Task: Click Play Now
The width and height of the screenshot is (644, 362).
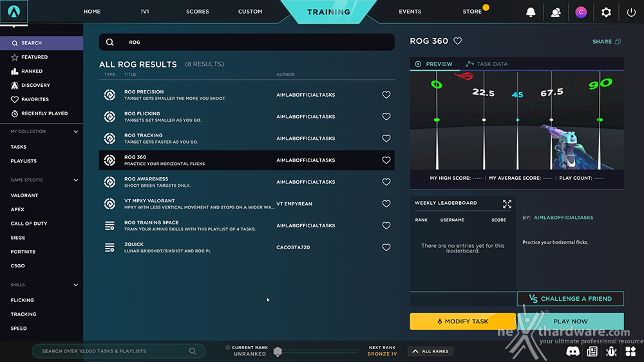Action: tap(571, 321)
